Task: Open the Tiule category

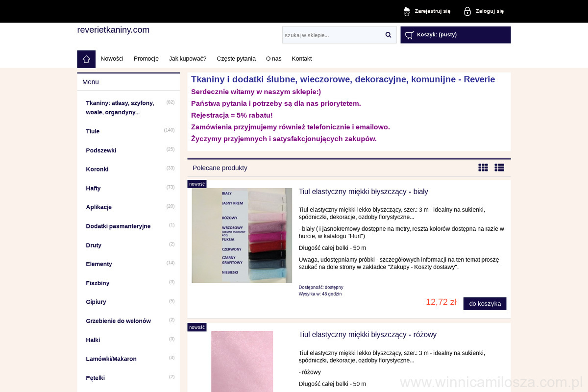Action: click(93, 131)
